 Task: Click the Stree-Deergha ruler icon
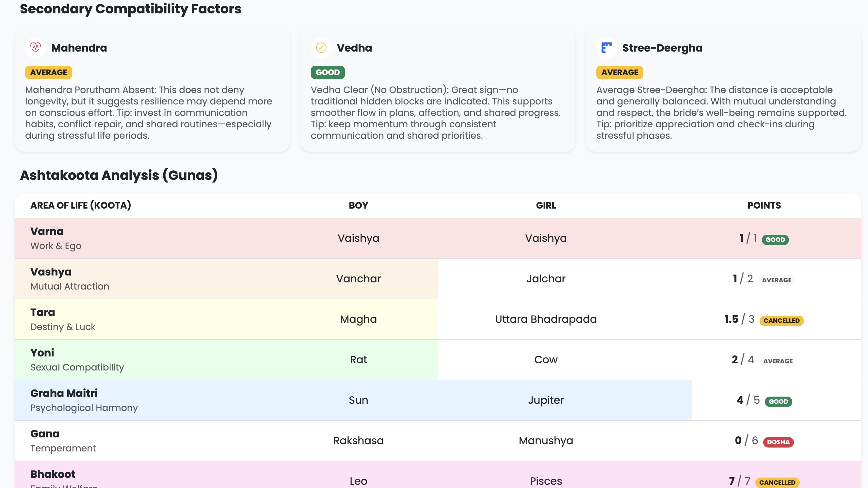(606, 47)
